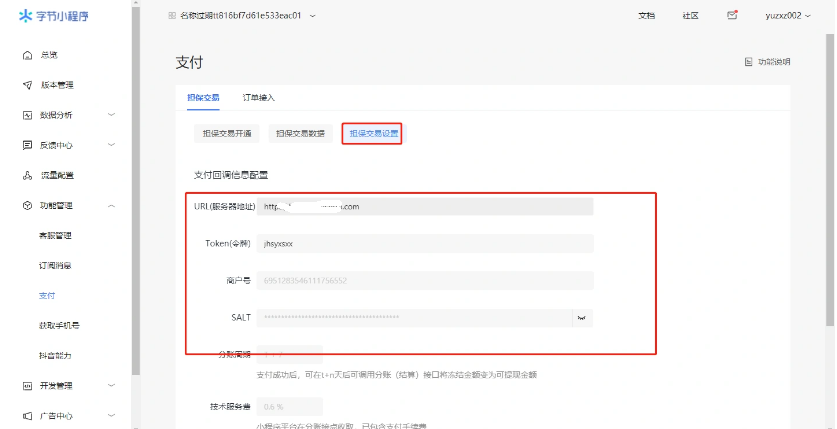Click the 流量配置 icon

[x=28, y=176]
